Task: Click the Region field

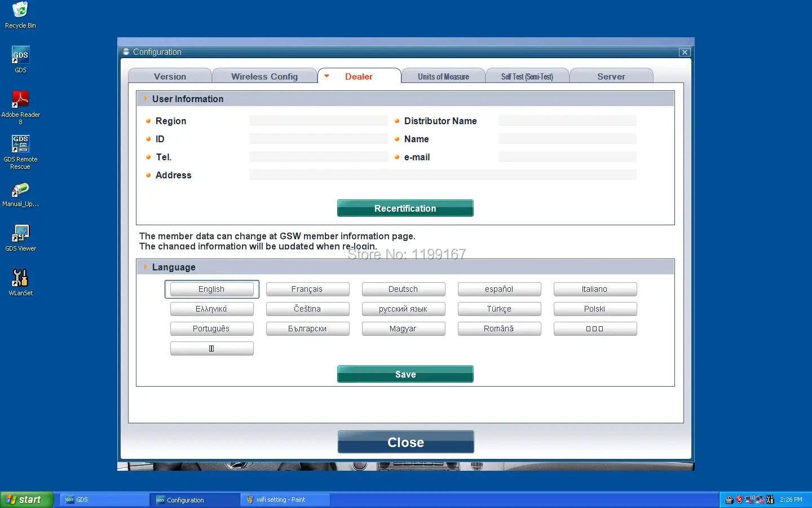Action: [x=319, y=121]
